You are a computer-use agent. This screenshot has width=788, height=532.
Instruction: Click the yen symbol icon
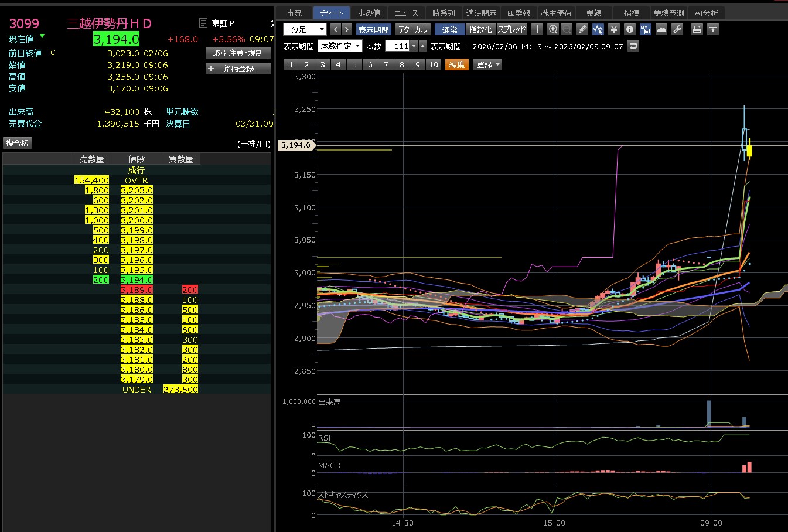click(x=613, y=29)
